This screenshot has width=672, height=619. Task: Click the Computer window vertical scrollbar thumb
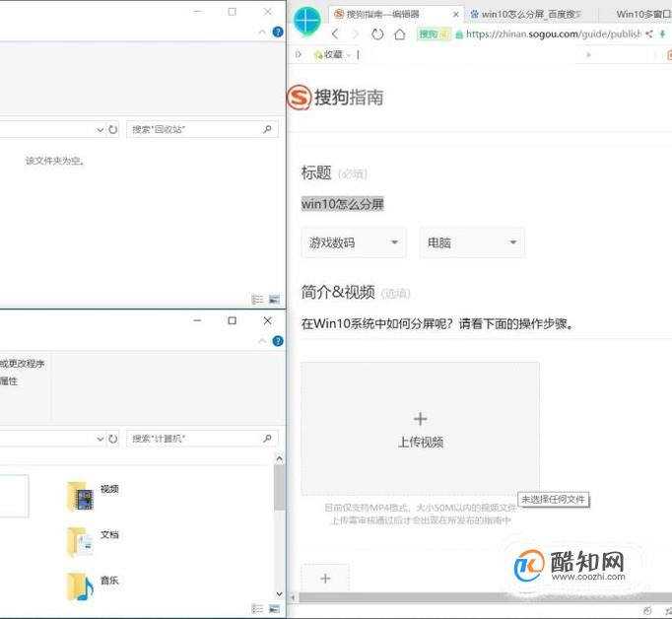(x=280, y=487)
